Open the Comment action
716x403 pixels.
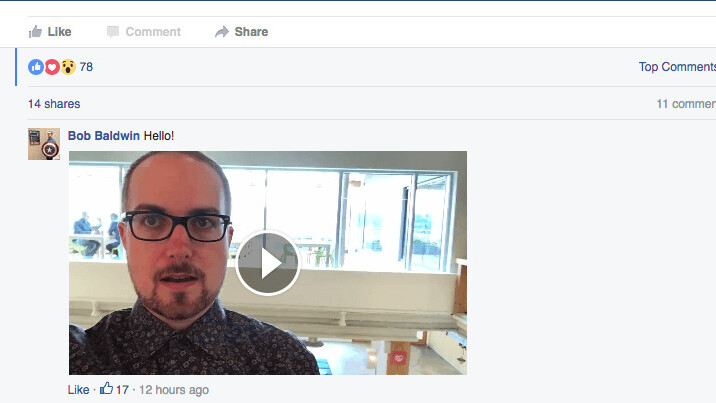pyautogui.click(x=144, y=31)
